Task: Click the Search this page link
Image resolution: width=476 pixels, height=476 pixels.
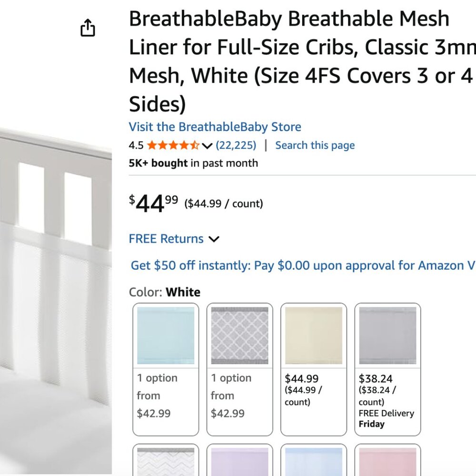Action: (x=315, y=145)
